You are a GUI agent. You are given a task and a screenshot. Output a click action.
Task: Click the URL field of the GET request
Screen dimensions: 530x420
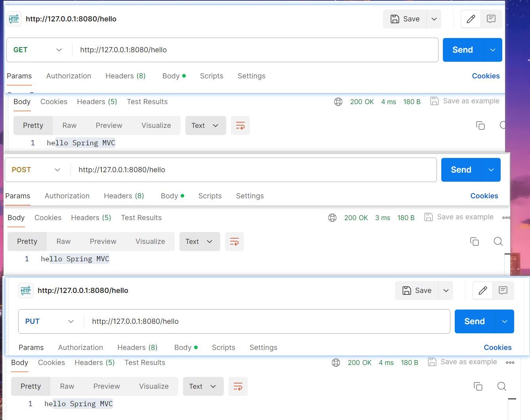pos(255,50)
